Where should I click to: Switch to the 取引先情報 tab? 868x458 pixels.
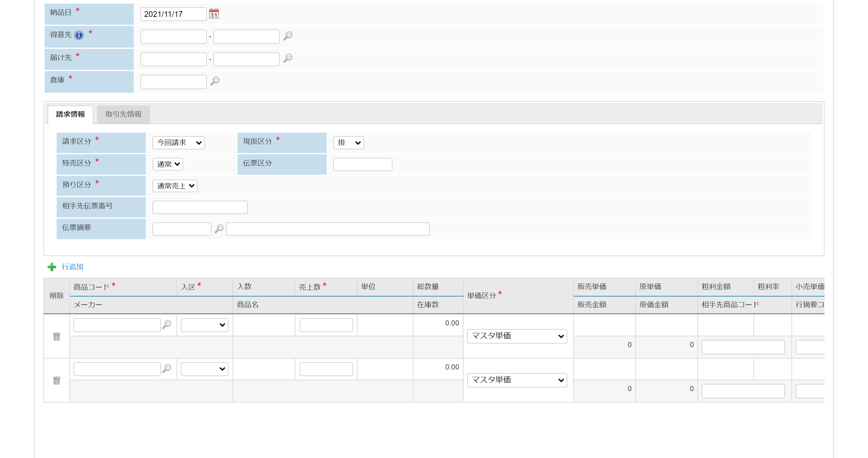coord(123,114)
